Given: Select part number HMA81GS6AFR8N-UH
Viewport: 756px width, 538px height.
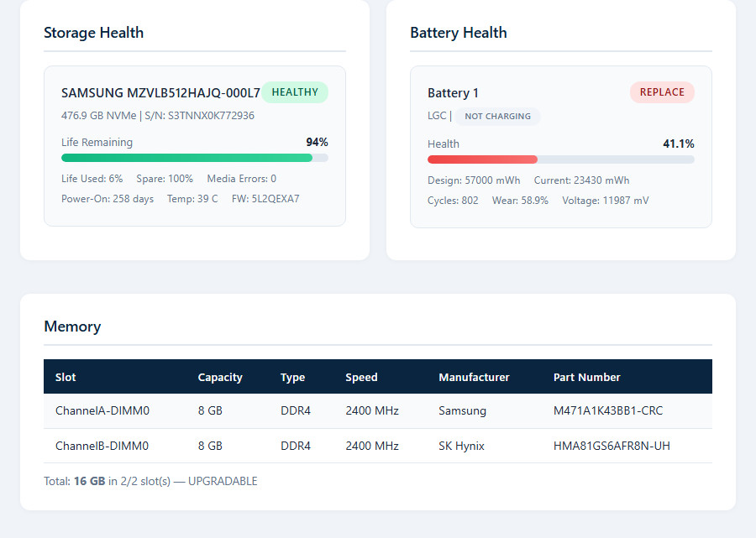Looking at the screenshot, I should point(612,446).
